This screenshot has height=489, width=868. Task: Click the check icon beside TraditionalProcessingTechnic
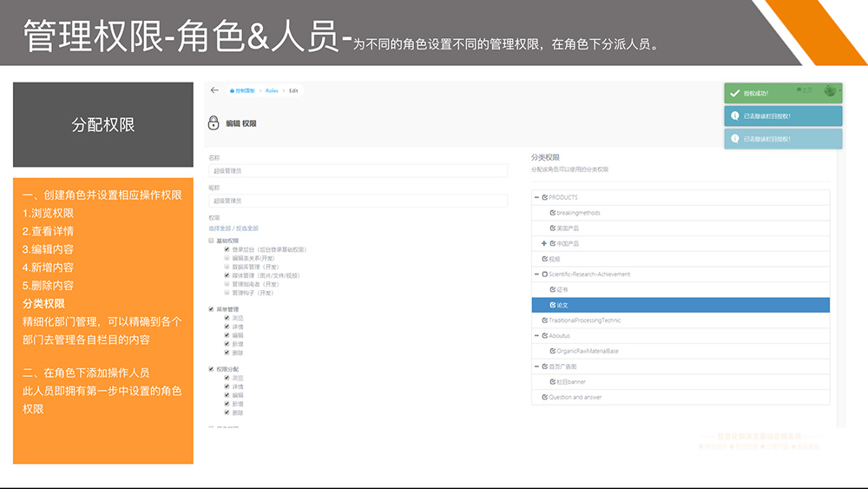(x=545, y=320)
